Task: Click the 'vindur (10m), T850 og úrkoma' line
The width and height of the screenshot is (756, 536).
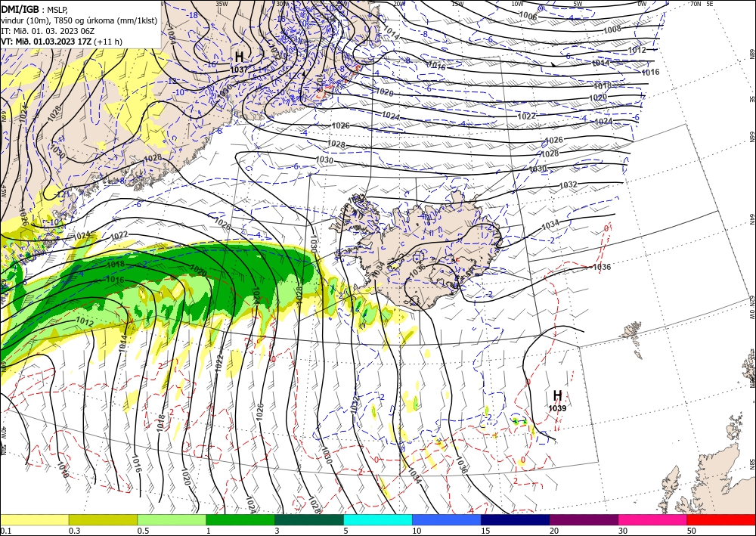Action: click(x=79, y=20)
